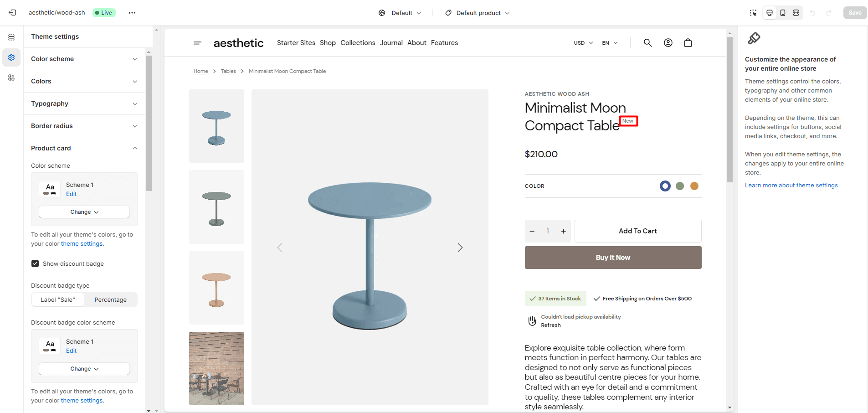Click the inspector selection icon

[753, 13]
